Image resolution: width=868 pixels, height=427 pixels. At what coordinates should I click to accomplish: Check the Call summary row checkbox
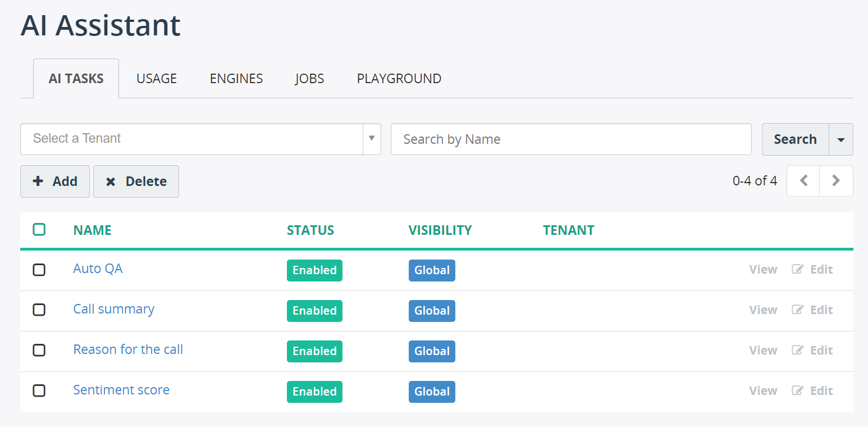click(x=39, y=310)
